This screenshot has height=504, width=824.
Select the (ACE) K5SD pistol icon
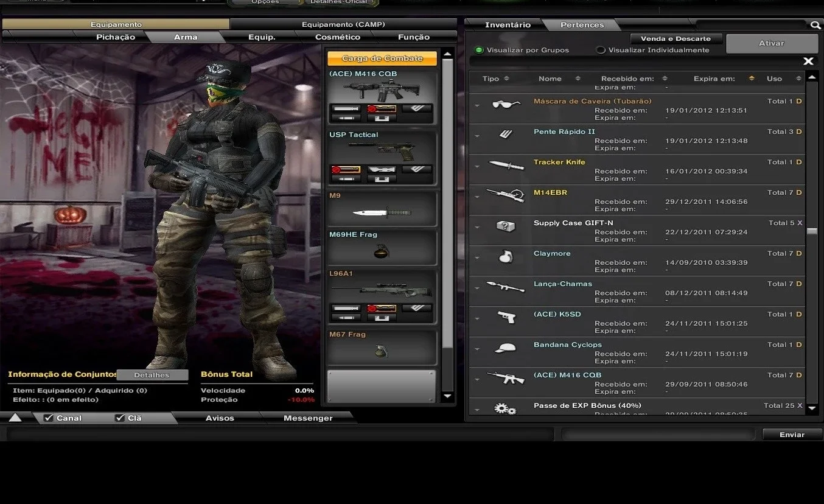[x=506, y=317]
